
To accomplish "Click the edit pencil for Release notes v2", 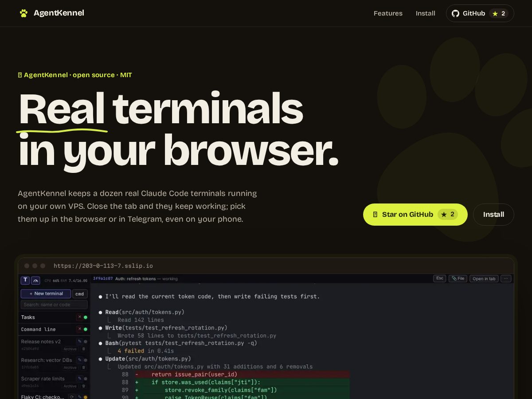I will click(79, 341).
